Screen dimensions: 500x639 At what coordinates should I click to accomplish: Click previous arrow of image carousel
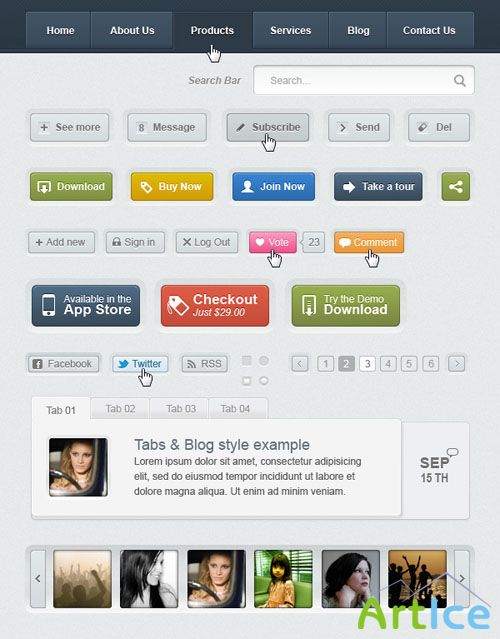click(x=38, y=578)
